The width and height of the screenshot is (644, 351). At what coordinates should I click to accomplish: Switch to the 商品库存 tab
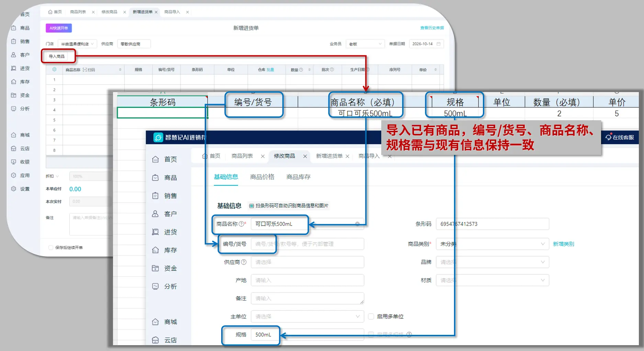(x=298, y=177)
